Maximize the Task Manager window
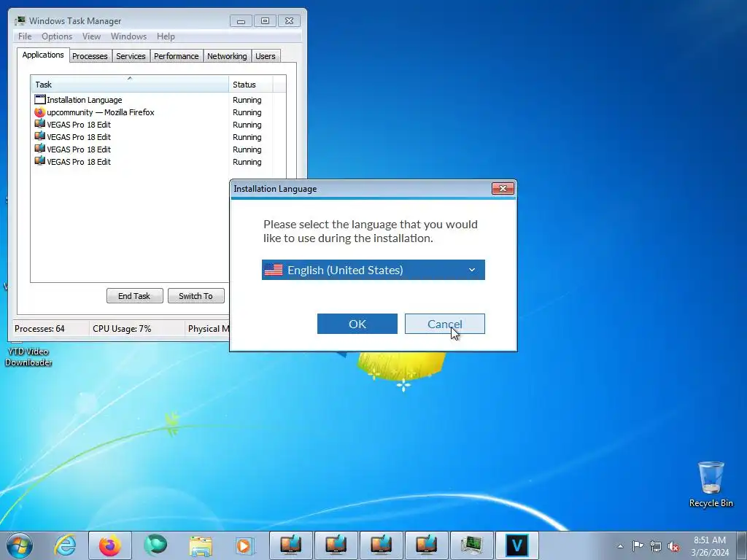The image size is (747, 560). point(265,21)
